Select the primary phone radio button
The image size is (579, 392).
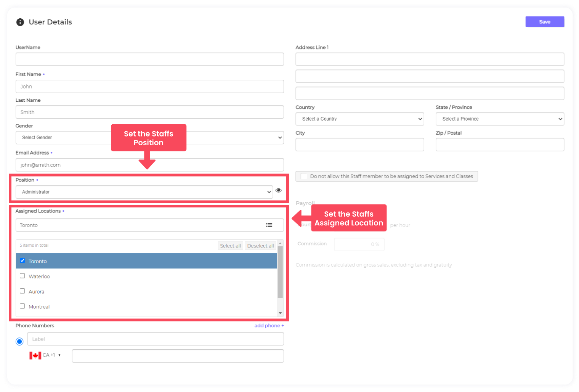tap(19, 341)
